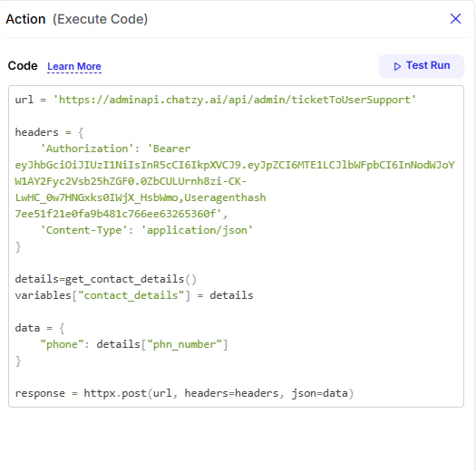The width and height of the screenshot is (476, 471).
Task: Click the details=get_contact_details() line
Action: [x=106, y=279]
